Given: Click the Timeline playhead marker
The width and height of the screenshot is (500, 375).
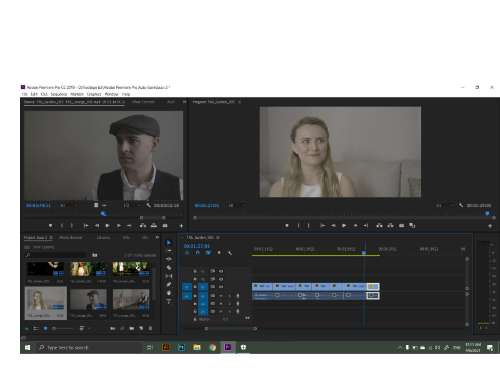Looking at the screenshot, I should coord(364,253).
